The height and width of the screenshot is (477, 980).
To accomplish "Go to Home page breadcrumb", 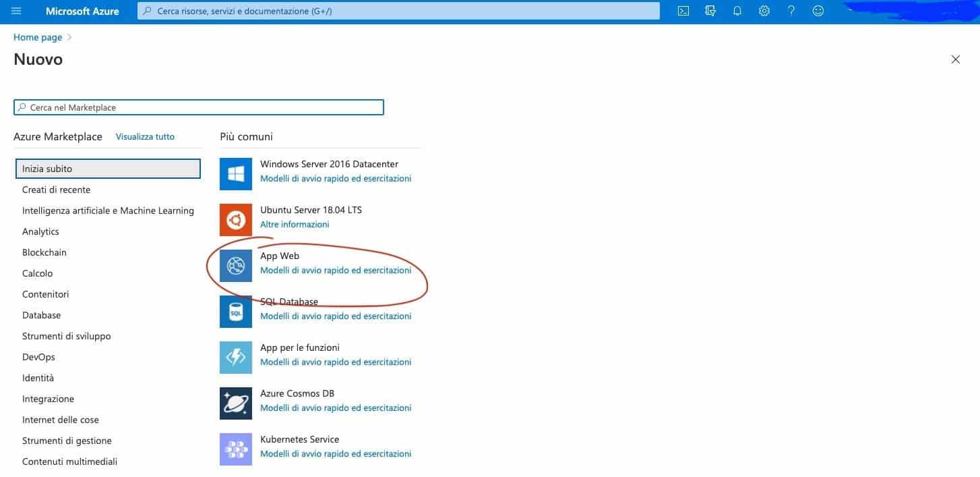I will point(38,37).
